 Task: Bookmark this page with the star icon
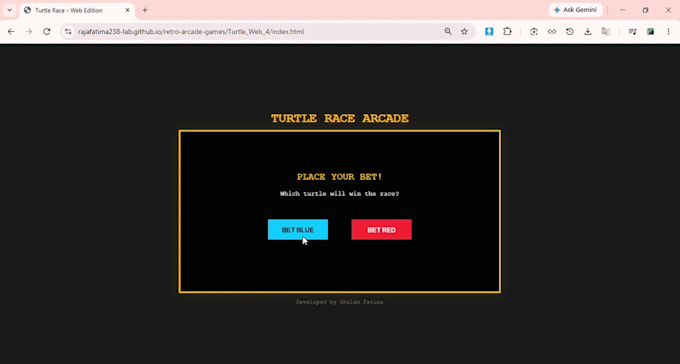[x=464, y=32]
